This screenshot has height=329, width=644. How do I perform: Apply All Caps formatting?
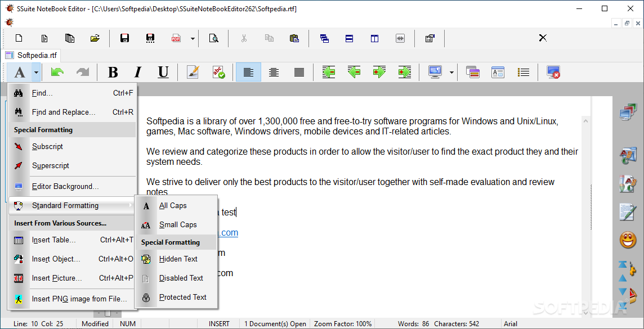click(x=176, y=205)
